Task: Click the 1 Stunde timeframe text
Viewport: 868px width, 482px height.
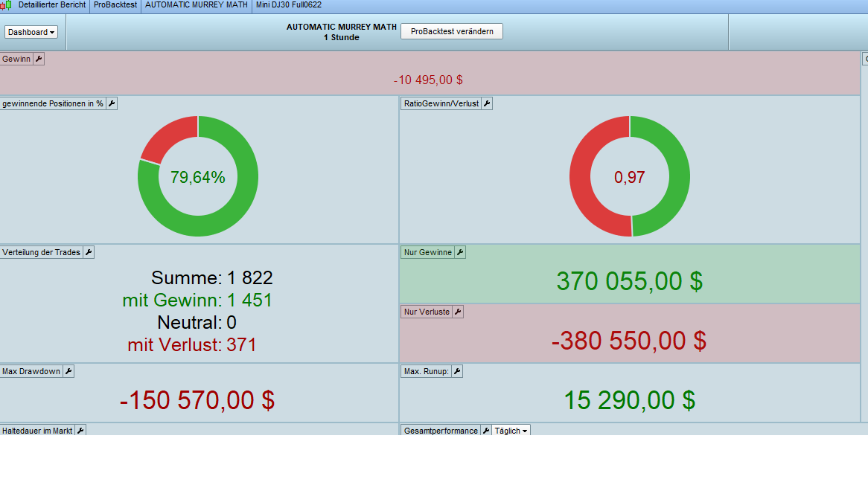Action: point(342,38)
